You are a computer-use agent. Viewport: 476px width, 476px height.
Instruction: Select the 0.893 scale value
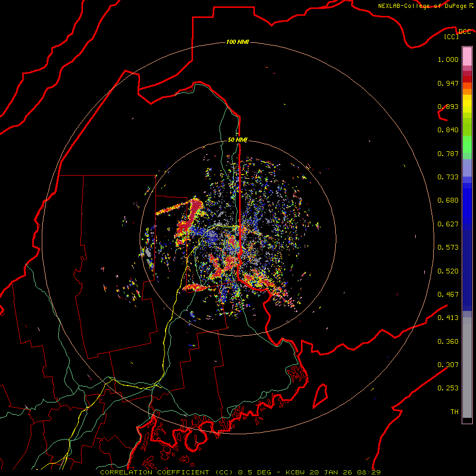(448, 106)
